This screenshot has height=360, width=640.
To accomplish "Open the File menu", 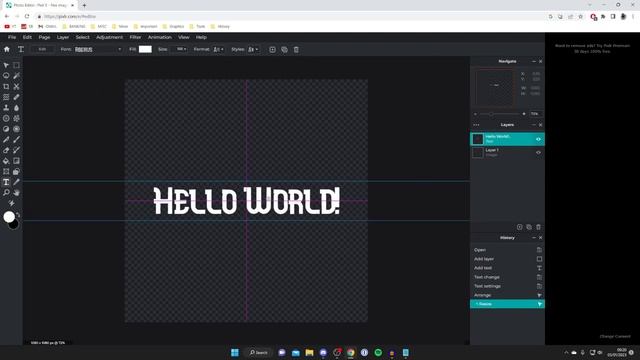I will [12, 37].
